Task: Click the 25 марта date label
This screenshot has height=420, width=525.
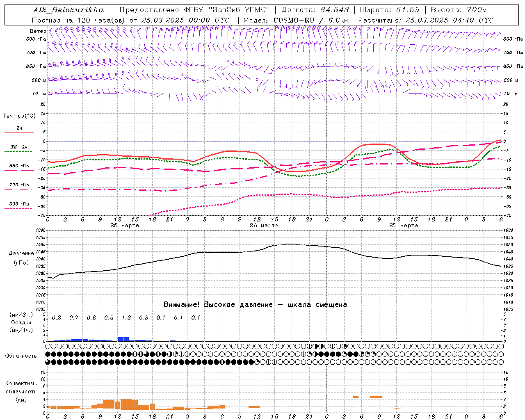Action: (x=125, y=226)
